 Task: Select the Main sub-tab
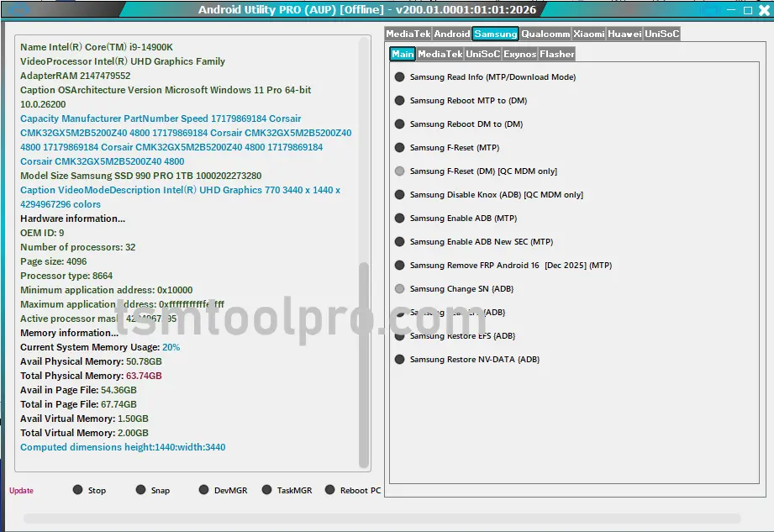click(x=403, y=55)
